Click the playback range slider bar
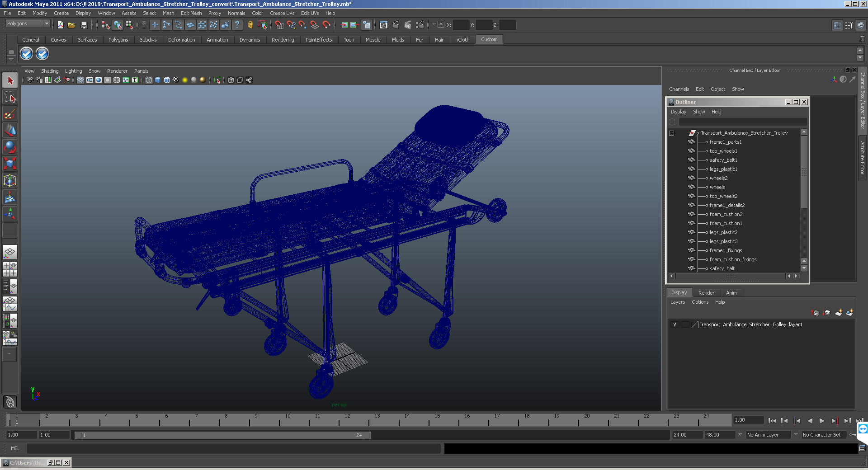This screenshot has width=868, height=470. 222,435
